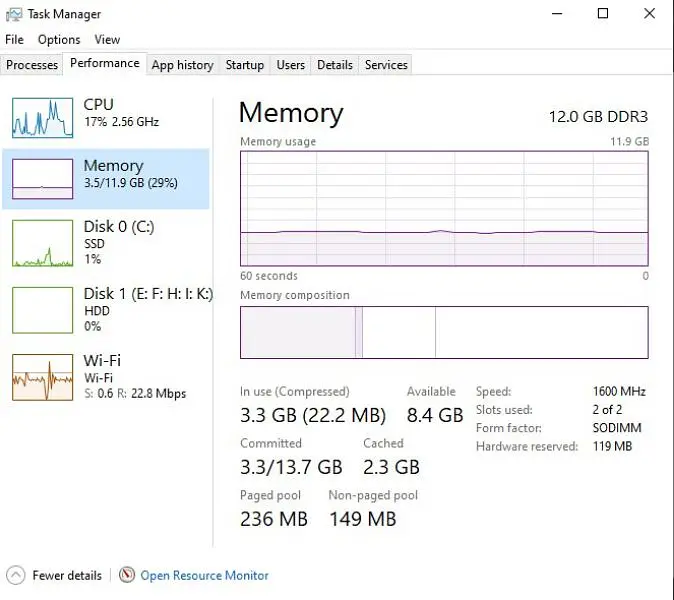Image resolution: width=674 pixels, height=600 pixels.
Task: Select Disk 0 (C:) graph thumbnail
Action: tap(42, 242)
